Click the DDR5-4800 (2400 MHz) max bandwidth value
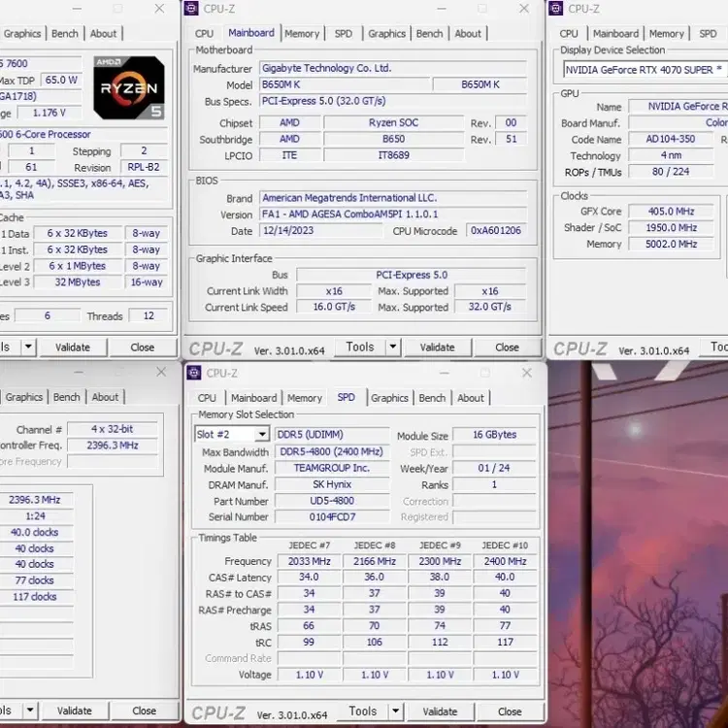 click(332, 451)
